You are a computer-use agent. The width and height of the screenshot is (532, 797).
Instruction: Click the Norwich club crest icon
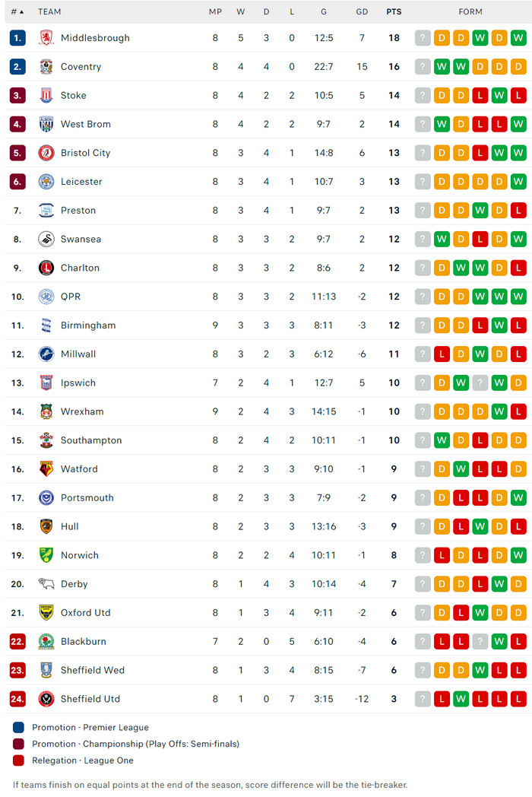(x=46, y=555)
